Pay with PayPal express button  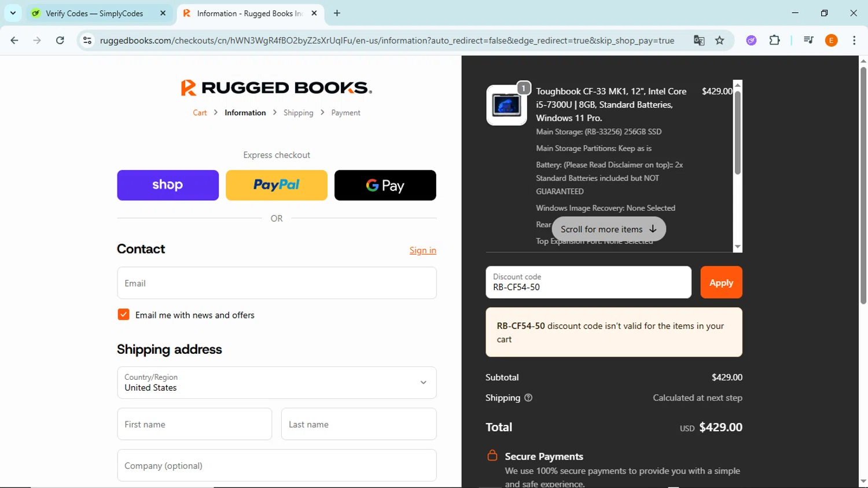(x=277, y=185)
